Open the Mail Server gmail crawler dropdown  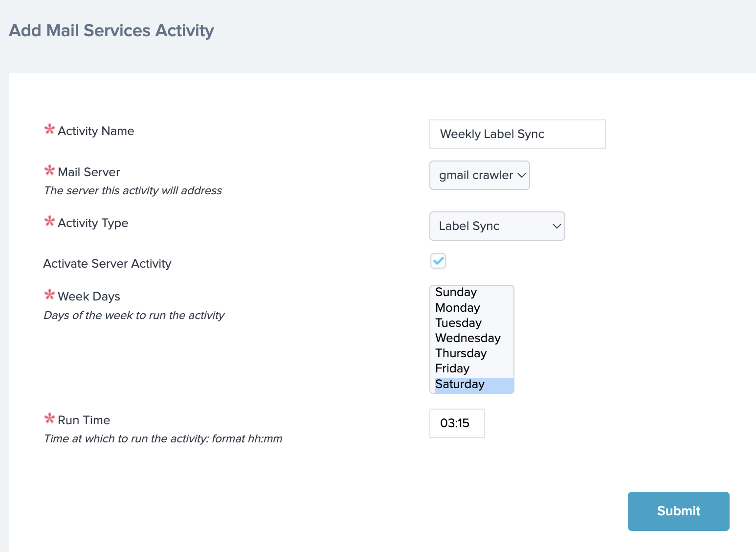(480, 175)
